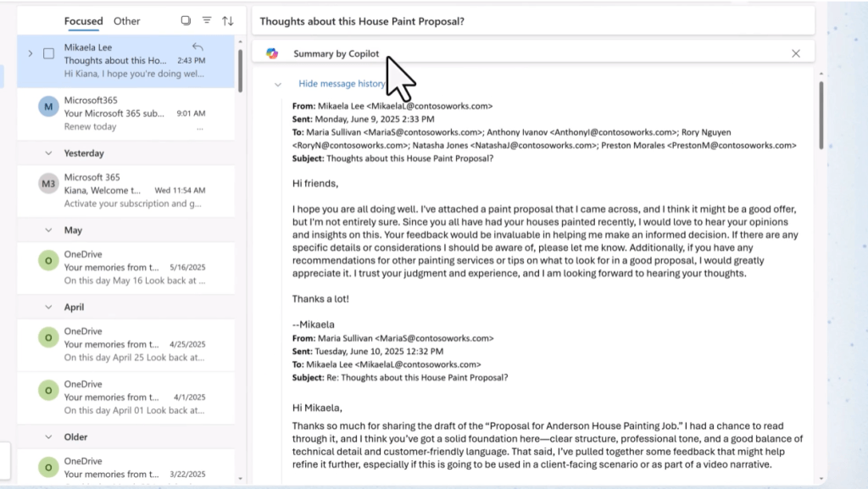Tick the checkbox for Mikaela Lee email
The width and height of the screenshot is (868, 489).
48,53
